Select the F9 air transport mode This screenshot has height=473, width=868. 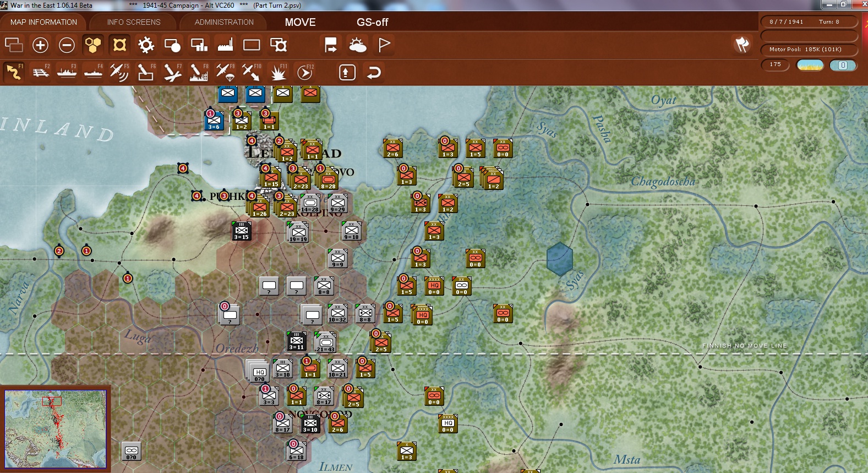[225, 72]
